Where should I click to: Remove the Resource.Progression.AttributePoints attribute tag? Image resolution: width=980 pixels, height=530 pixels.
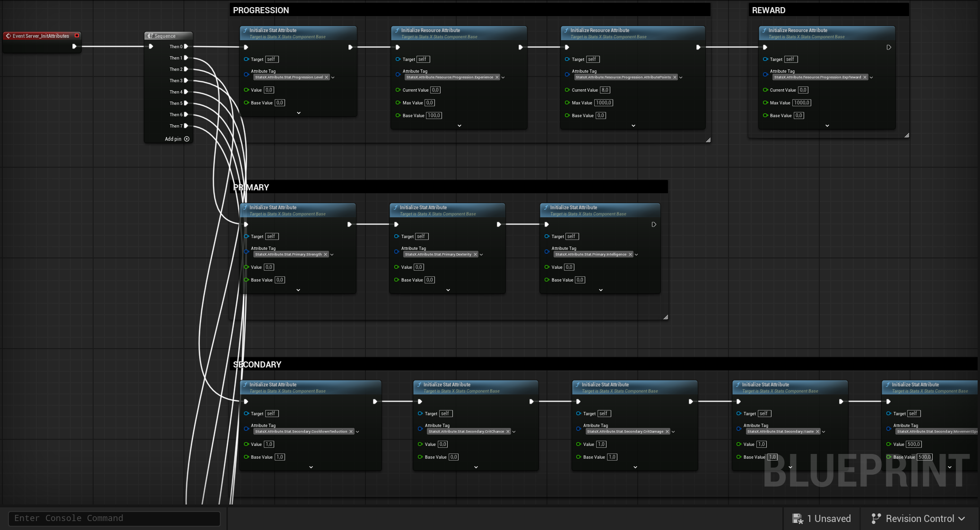click(x=675, y=77)
